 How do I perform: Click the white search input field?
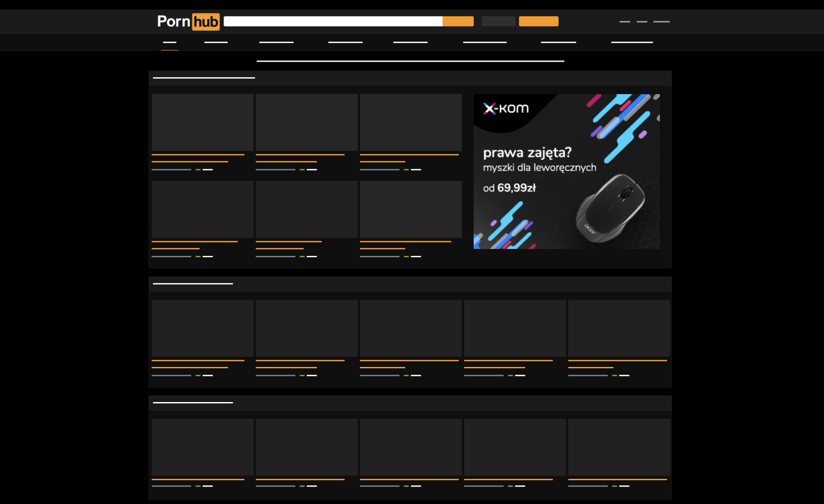[333, 21]
